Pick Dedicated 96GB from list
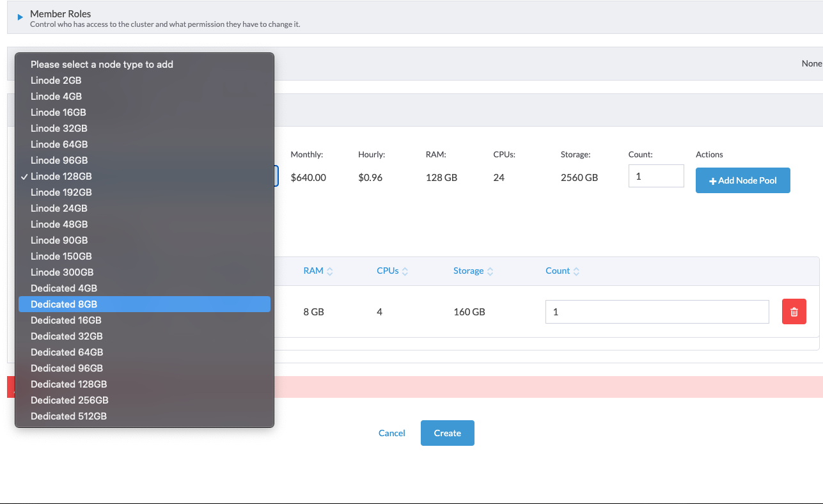Viewport: 823px width, 504px height. (145, 368)
